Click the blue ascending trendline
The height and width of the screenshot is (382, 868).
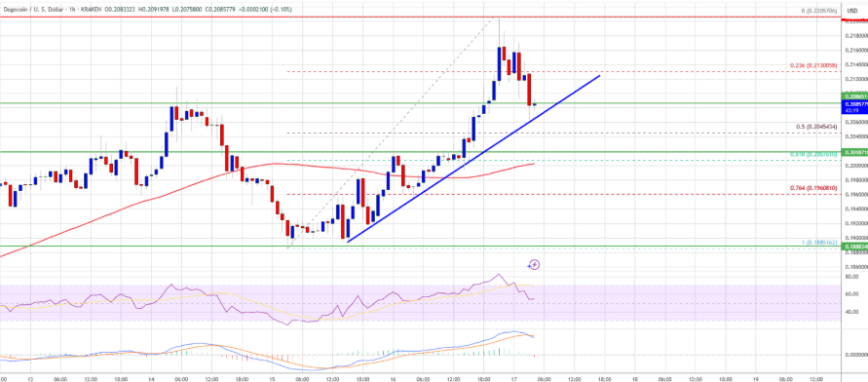pos(473,158)
